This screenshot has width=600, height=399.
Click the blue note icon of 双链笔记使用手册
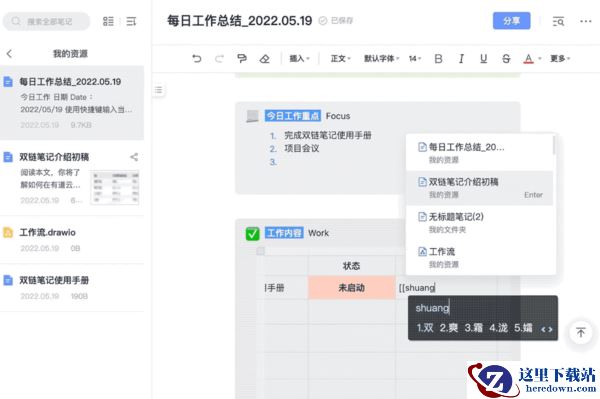pos(8,280)
